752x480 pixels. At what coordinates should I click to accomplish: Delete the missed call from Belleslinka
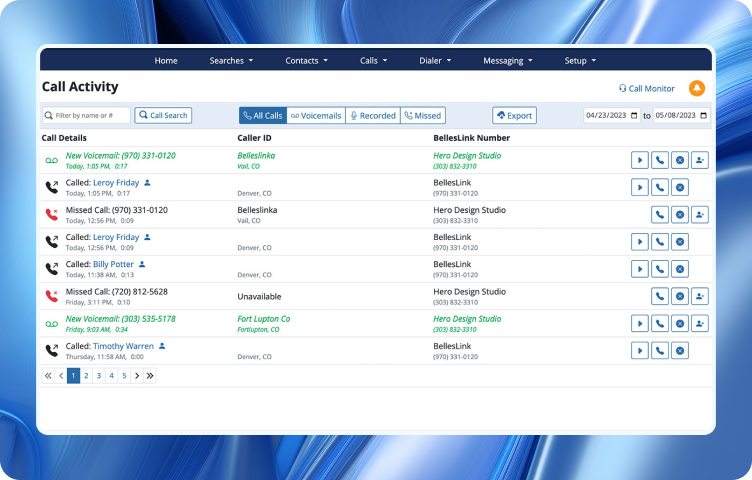pos(680,214)
